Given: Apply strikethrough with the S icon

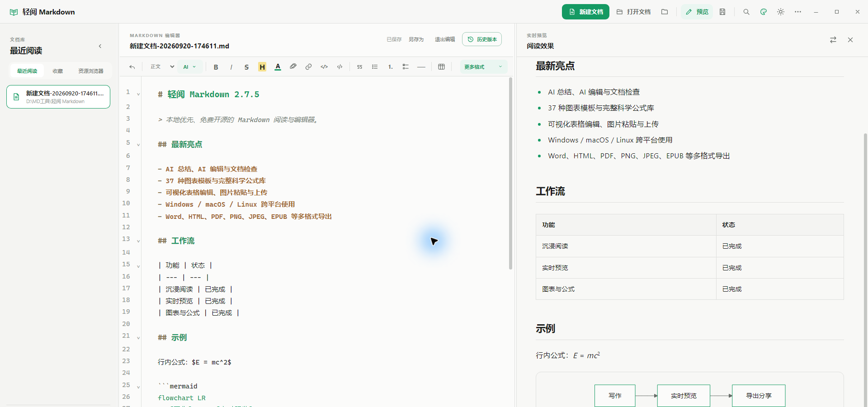Looking at the screenshot, I should pyautogui.click(x=246, y=67).
